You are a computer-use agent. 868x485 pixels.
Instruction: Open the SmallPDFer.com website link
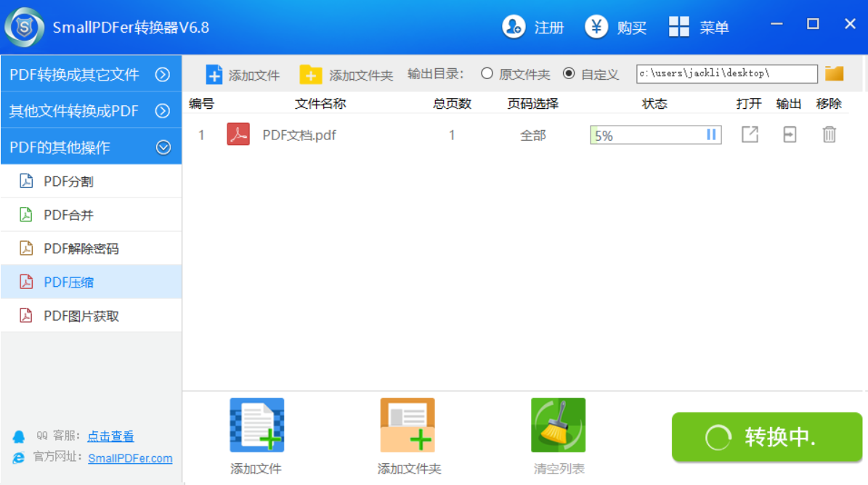[130, 458]
